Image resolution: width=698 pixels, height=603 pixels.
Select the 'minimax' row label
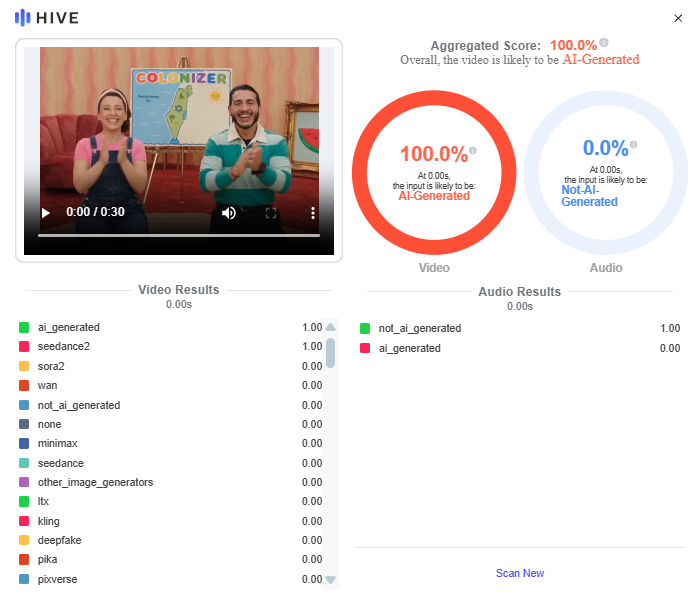(x=57, y=443)
